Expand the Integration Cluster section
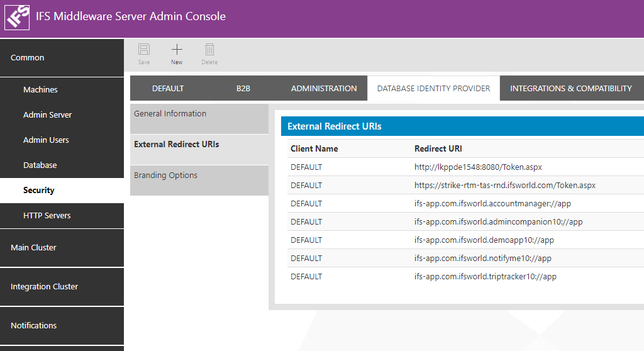Image resolution: width=644 pixels, height=351 pixels. (62, 286)
